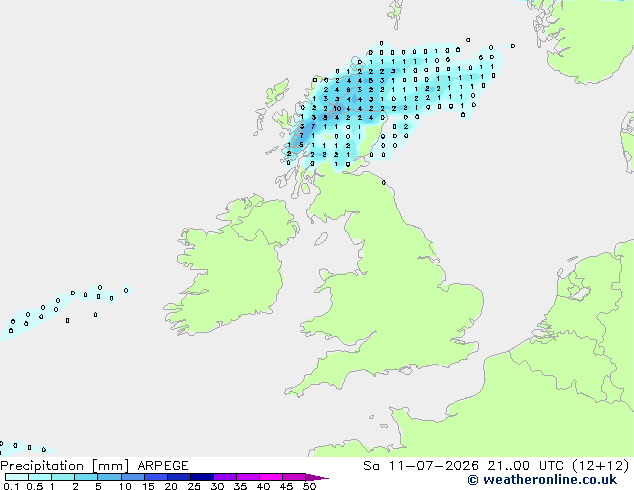Click the 'Precipitation [mm]' legend title
The height and width of the screenshot is (490, 634).
coord(64,466)
